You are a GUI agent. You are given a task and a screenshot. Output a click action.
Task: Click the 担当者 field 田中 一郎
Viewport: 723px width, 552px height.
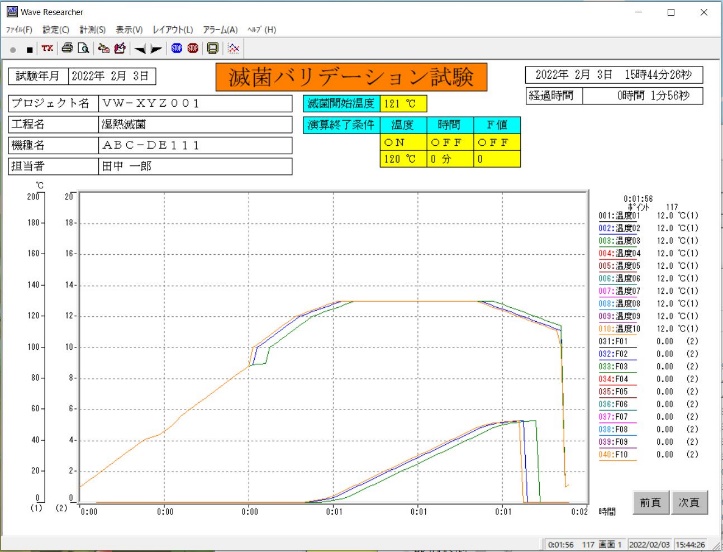pos(196,166)
